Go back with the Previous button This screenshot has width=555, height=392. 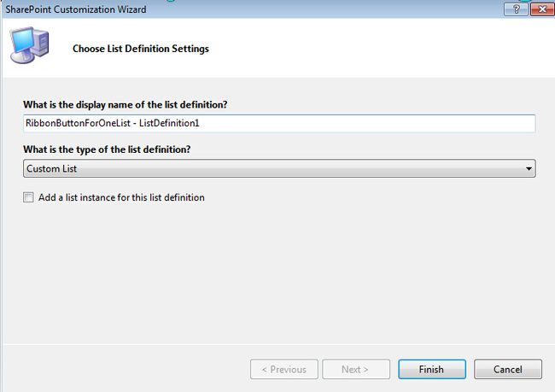(x=284, y=369)
